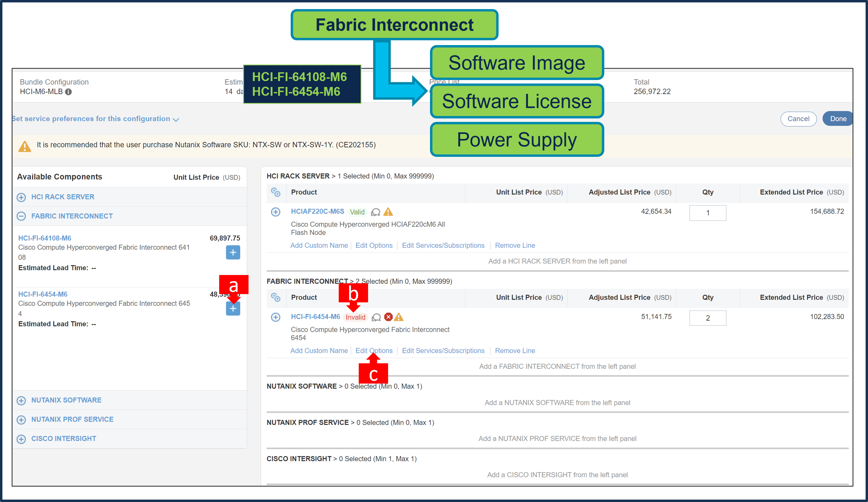Viewport: 868px width, 502px height.
Task: Click comment bubble icon on HCI-FI-6454-M6 row
Action: (x=376, y=317)
